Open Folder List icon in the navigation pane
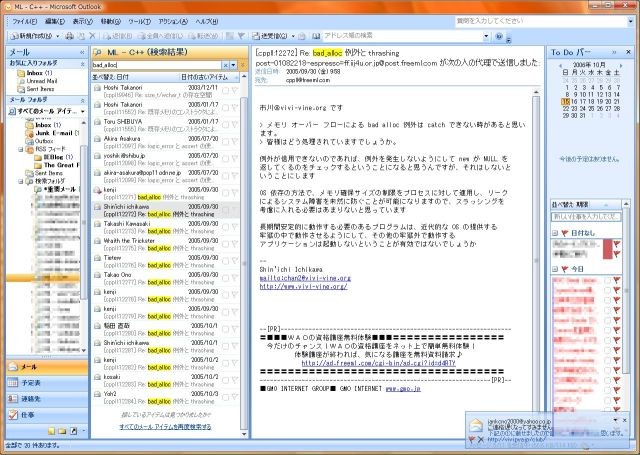 point(62,431)
